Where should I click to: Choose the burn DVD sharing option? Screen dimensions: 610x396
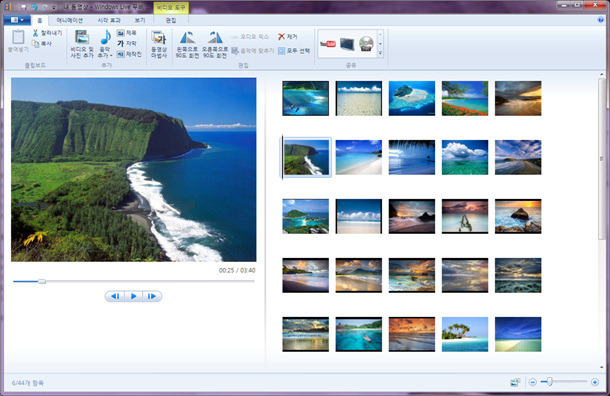(x=366, y=44)
